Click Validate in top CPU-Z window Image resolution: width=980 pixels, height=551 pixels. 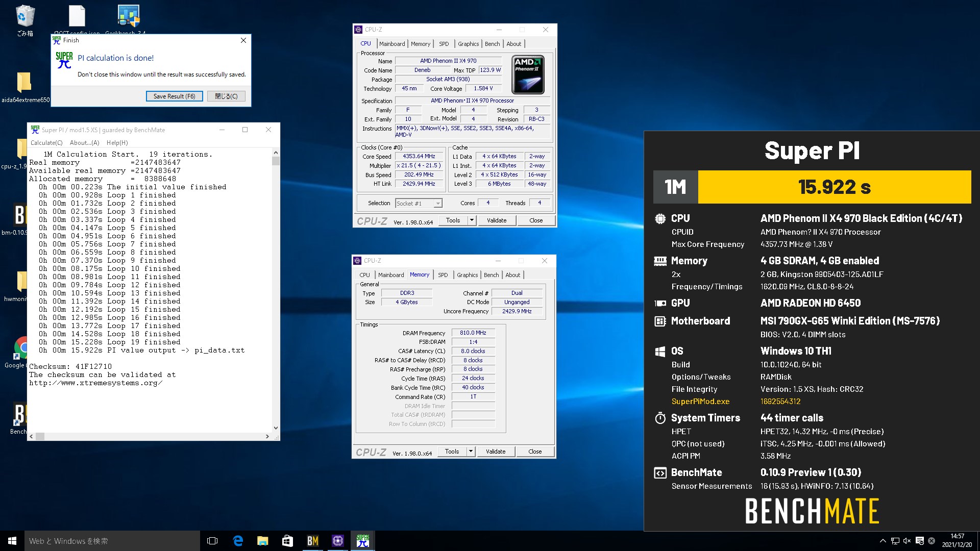[x=497, y=220]
